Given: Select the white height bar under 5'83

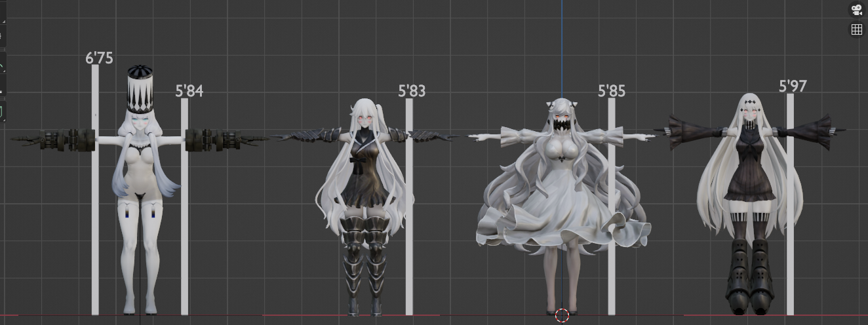Looking at the screenshot, I should 409,207.
